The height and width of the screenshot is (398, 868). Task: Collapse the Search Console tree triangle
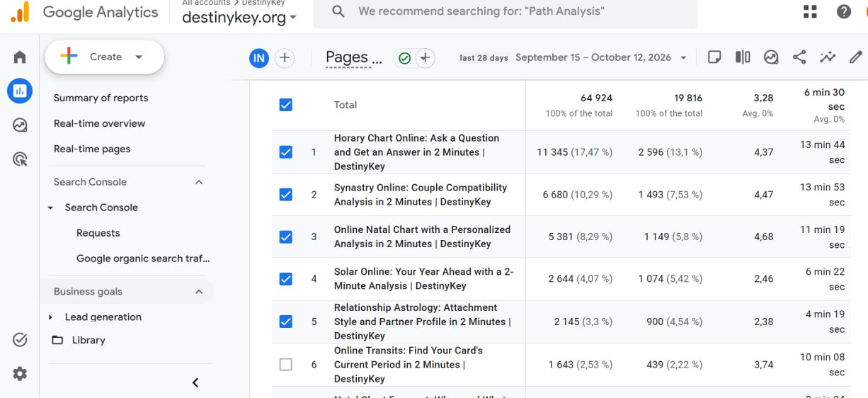click(50, 207)
